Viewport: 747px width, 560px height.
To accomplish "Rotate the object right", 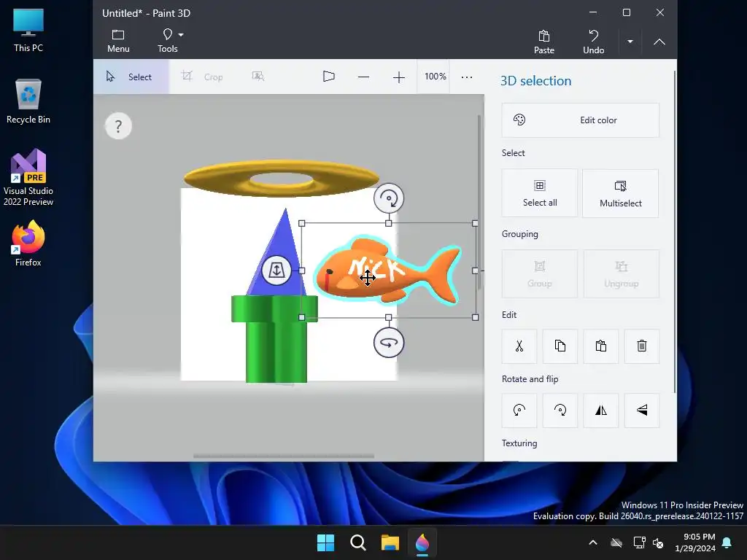I will (560, 411).
